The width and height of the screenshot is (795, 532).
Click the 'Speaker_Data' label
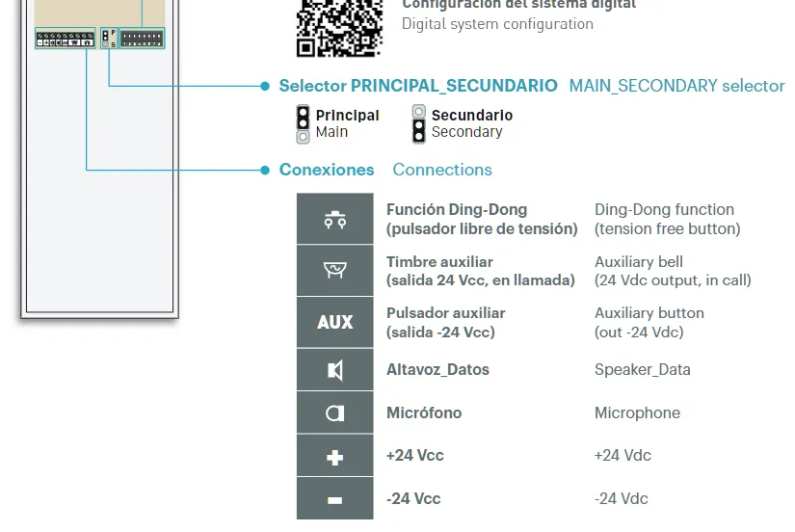[643, 369]
